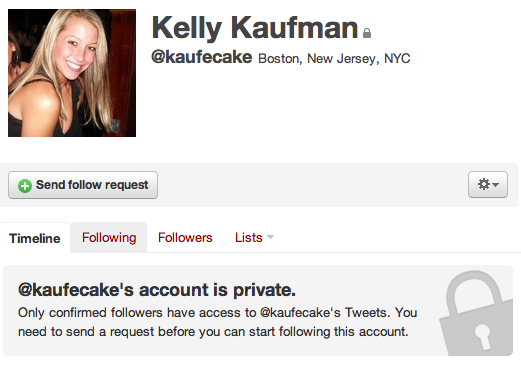This screenshot has height=365, width=521.
Task: Expand the Lists dropdown arrow
Action: coord(270,237)
